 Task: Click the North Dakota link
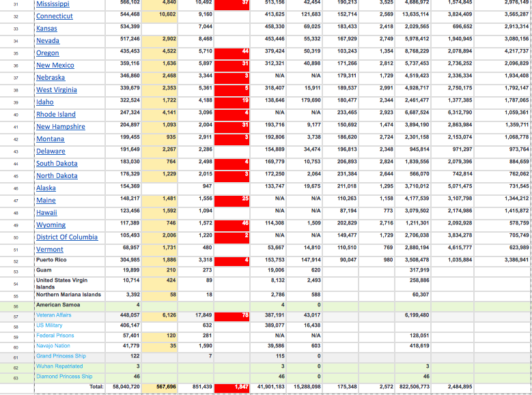point(57,175)
